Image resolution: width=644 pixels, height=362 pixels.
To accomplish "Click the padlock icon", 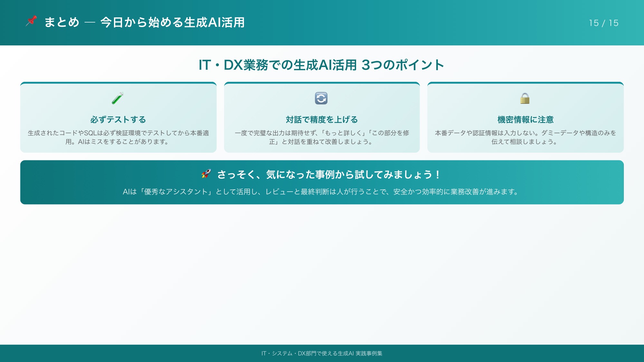I will 525,98.
